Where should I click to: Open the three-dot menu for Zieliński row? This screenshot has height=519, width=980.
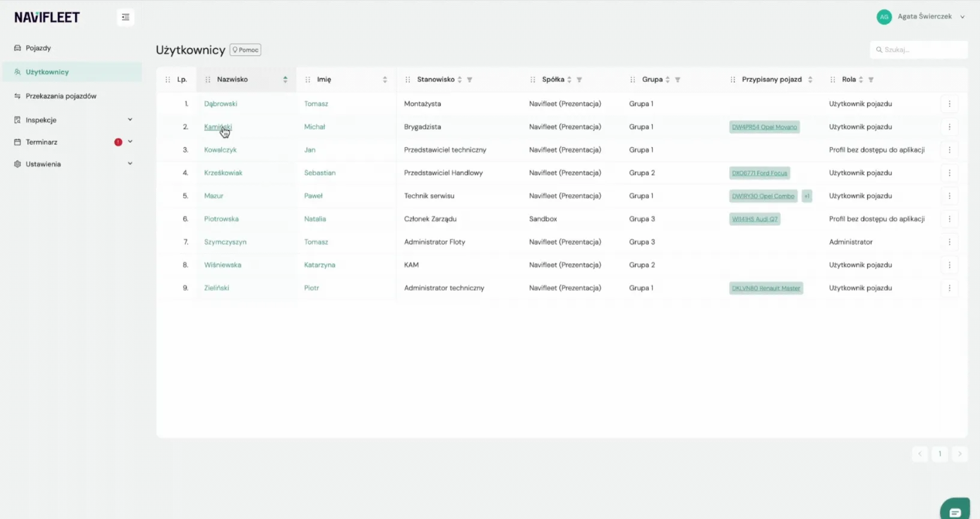coord(949,288)
